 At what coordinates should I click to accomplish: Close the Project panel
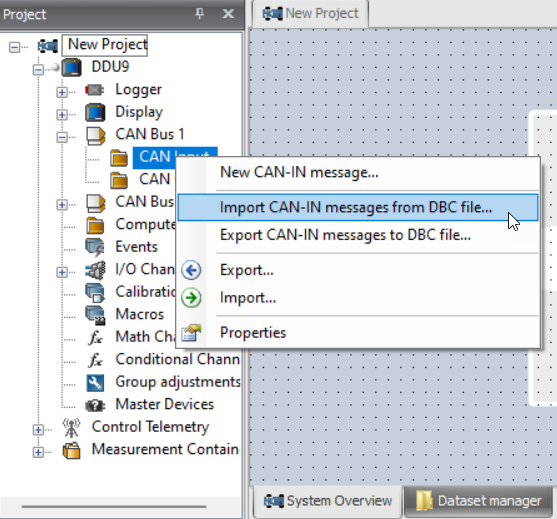(228, 14)
